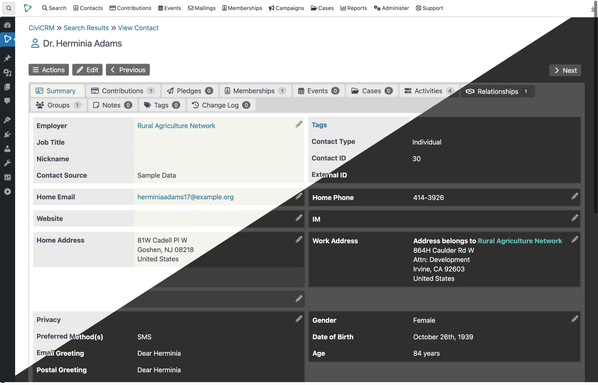
Task: Open Posts pin icon in sidebar
Action: (7, 58)
